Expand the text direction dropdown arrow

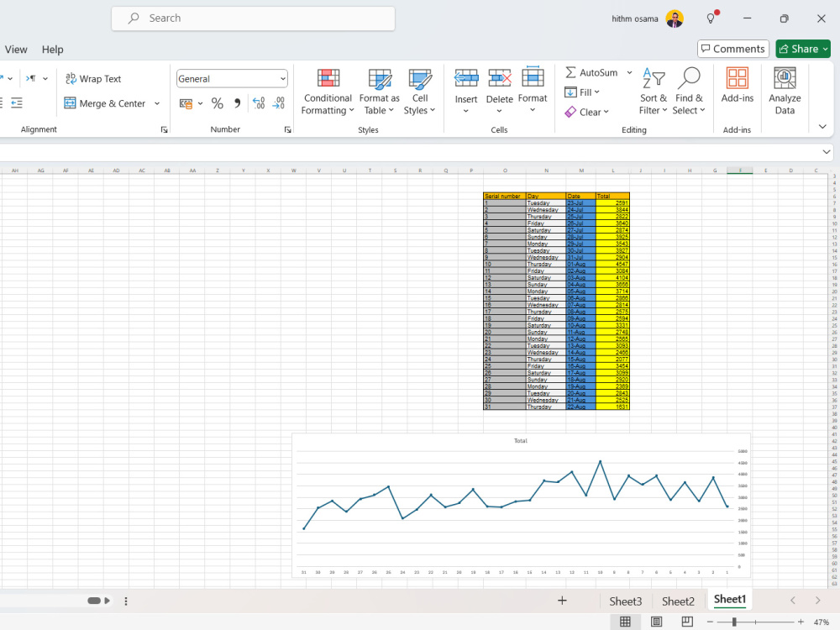(x=45, y=79)
